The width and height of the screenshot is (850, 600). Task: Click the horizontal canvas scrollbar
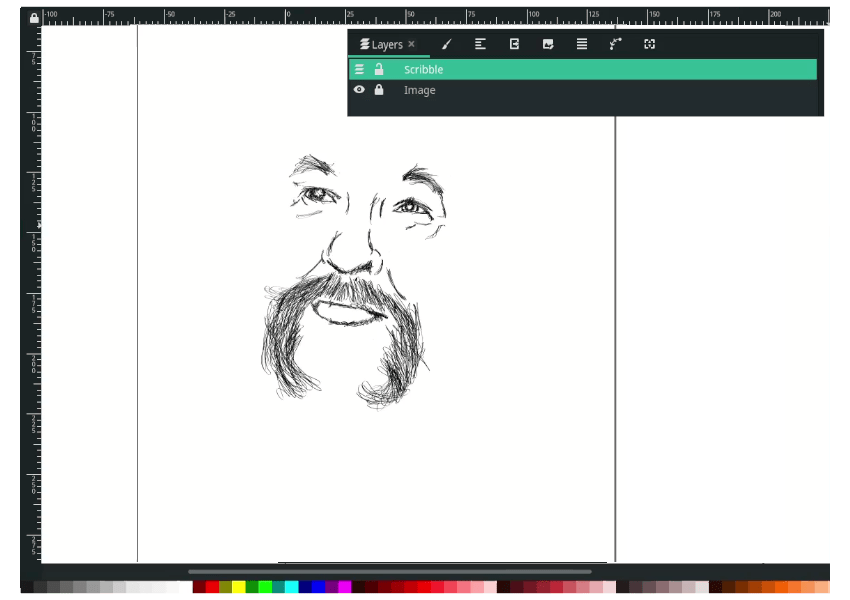(389, 571)
